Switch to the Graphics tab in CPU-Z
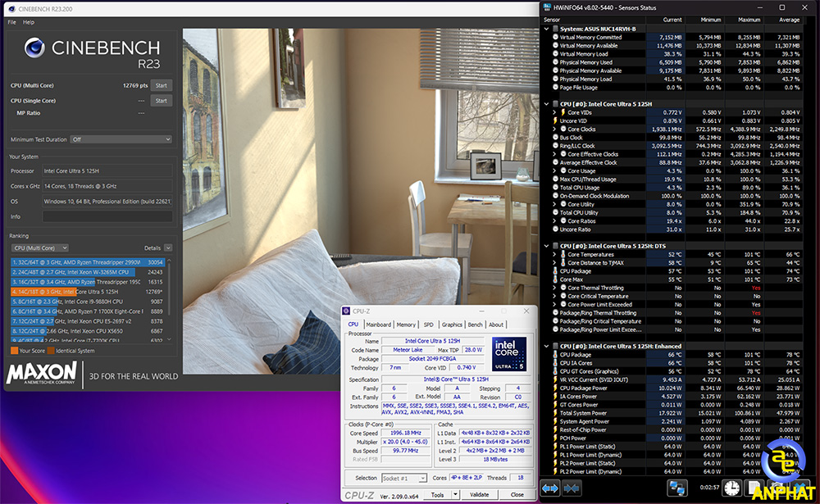Viewport: 820px width, 504px height. click(x=452, y=325)
